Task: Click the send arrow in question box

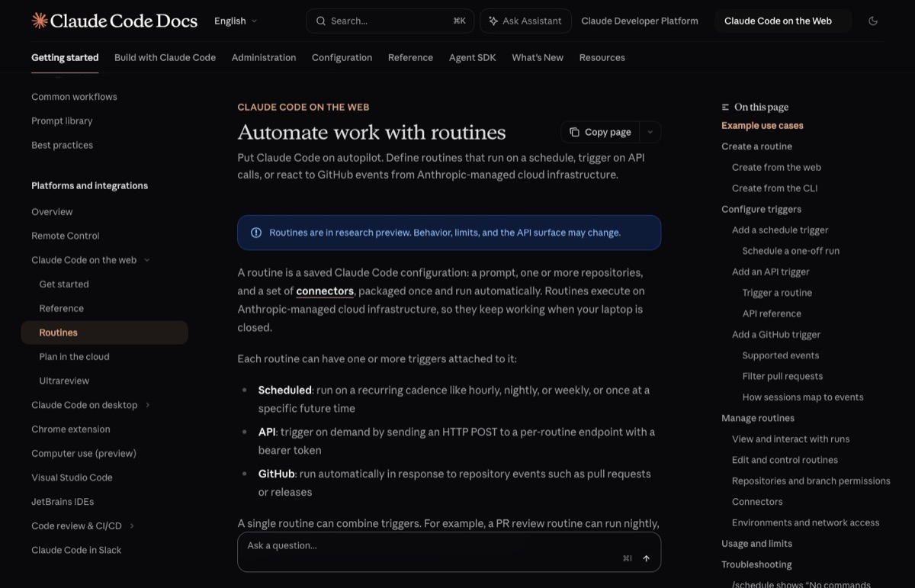Action: pyautogui.click(x=646, y=558)
